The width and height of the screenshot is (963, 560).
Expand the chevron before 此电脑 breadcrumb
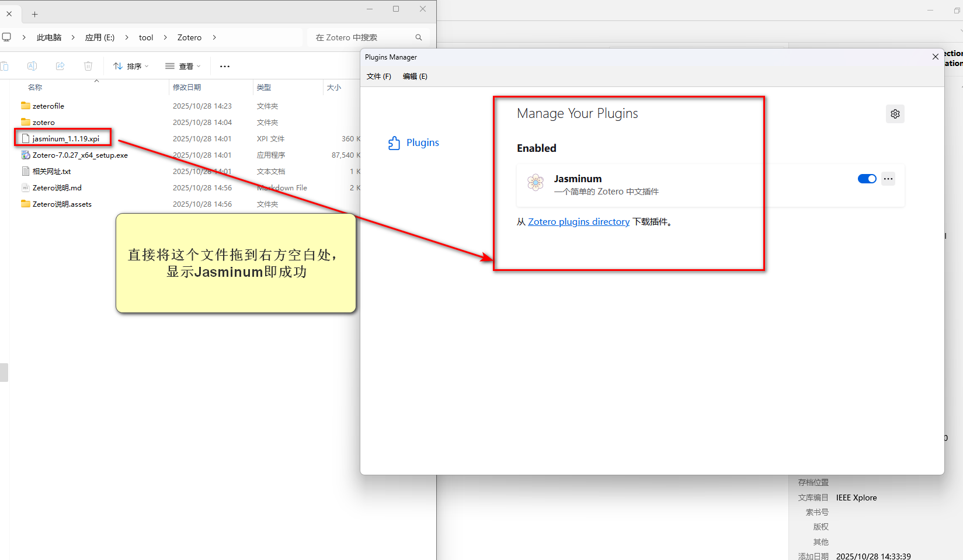point(24,37)
